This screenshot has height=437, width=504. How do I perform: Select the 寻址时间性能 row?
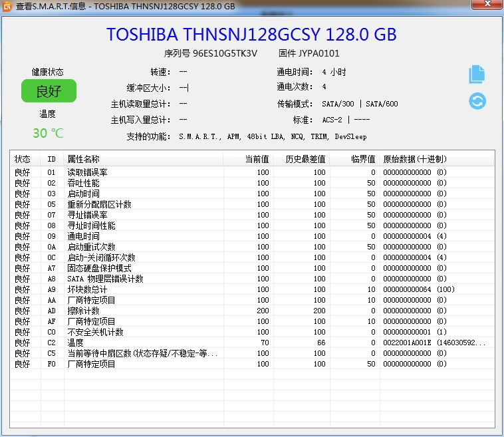[x=252, y=225]
